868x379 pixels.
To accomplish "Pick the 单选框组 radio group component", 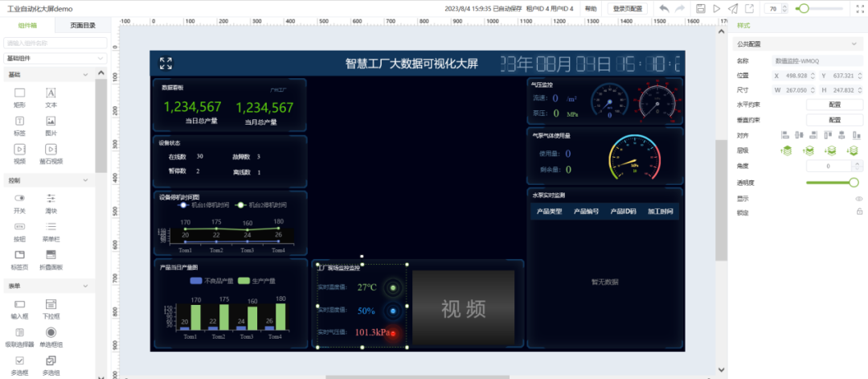I will (51, 337).
